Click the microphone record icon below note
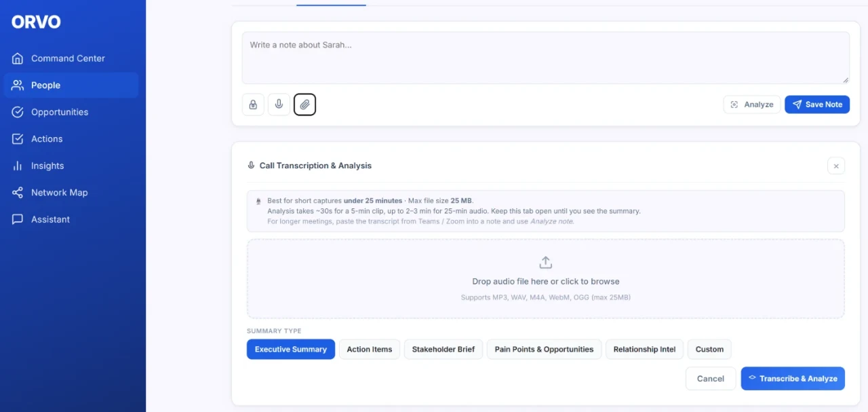This screenshot has width=868, height=412. [x=279, y=105]
